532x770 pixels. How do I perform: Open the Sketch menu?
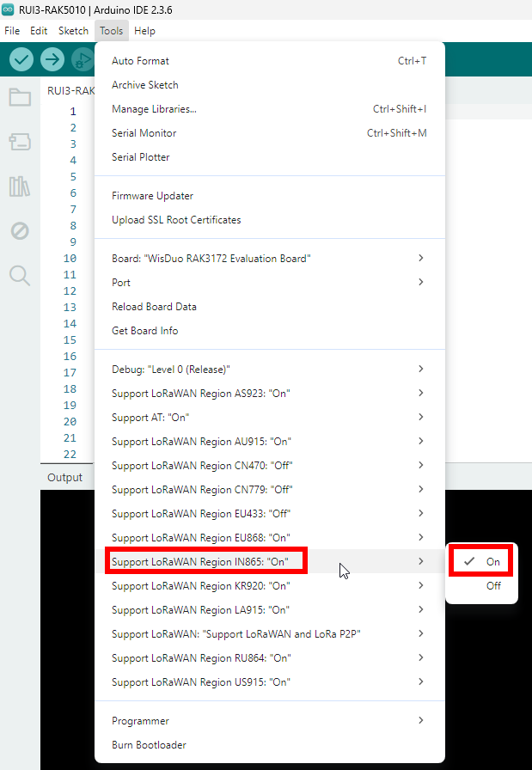point(73,30)
